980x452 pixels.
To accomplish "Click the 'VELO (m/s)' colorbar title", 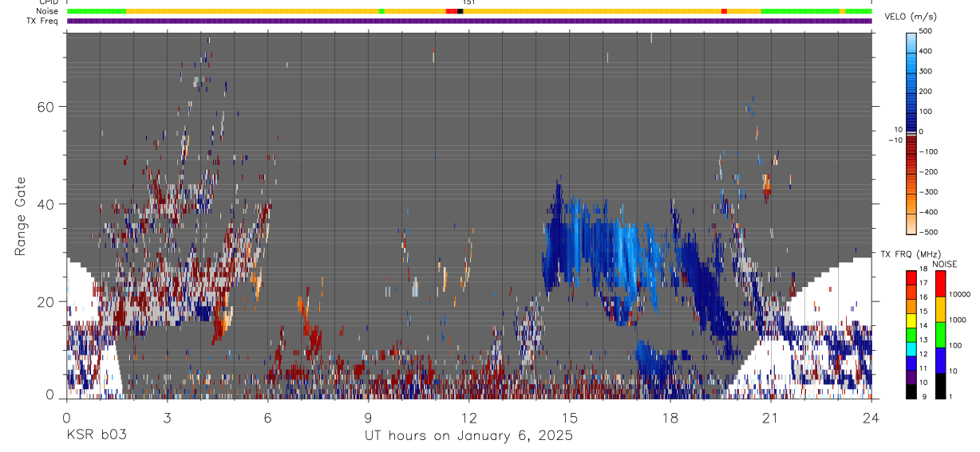I will coord(911,17).
